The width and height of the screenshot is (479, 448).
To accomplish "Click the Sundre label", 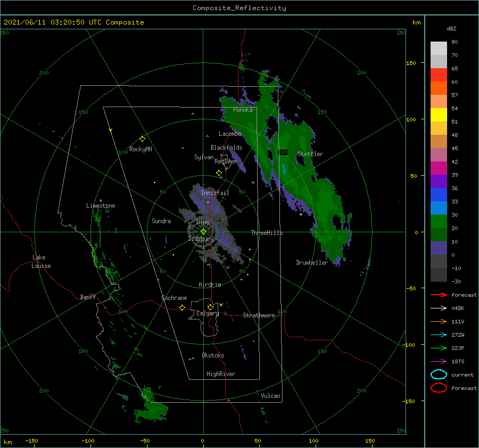I will (161, 221).
